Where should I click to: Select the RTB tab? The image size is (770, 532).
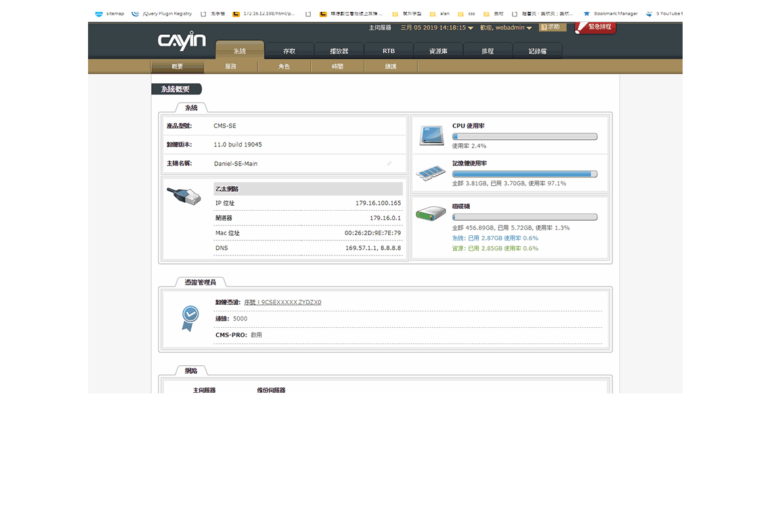point(388,51)
